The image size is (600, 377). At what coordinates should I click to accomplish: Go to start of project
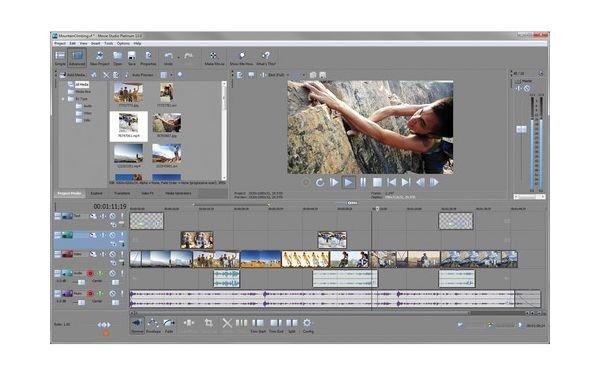click(391, 183)
